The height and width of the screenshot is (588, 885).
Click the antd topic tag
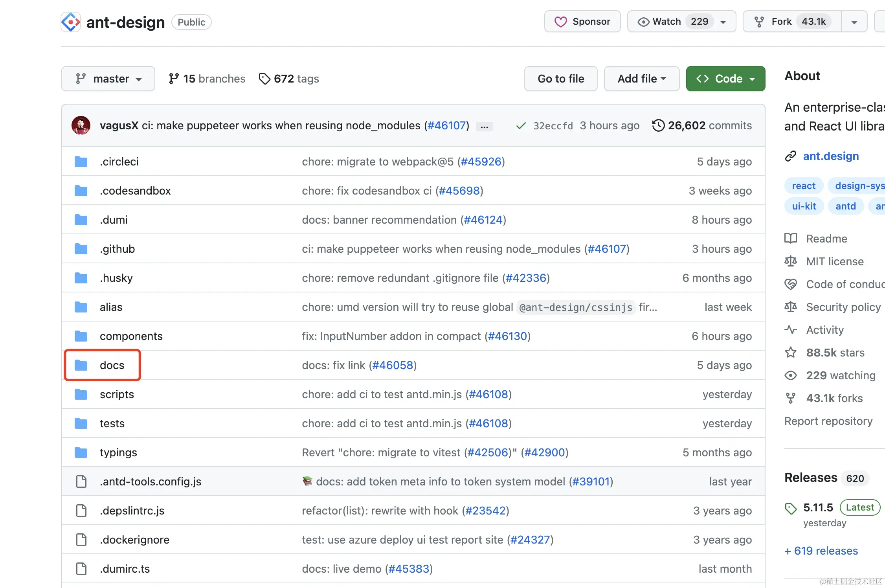846,206
